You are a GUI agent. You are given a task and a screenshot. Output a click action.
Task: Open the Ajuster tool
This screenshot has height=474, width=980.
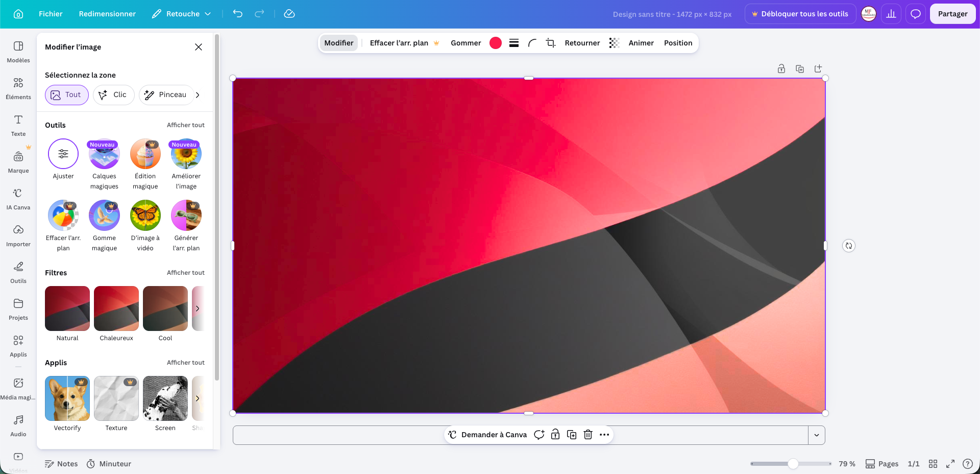[x=63, y=159]
